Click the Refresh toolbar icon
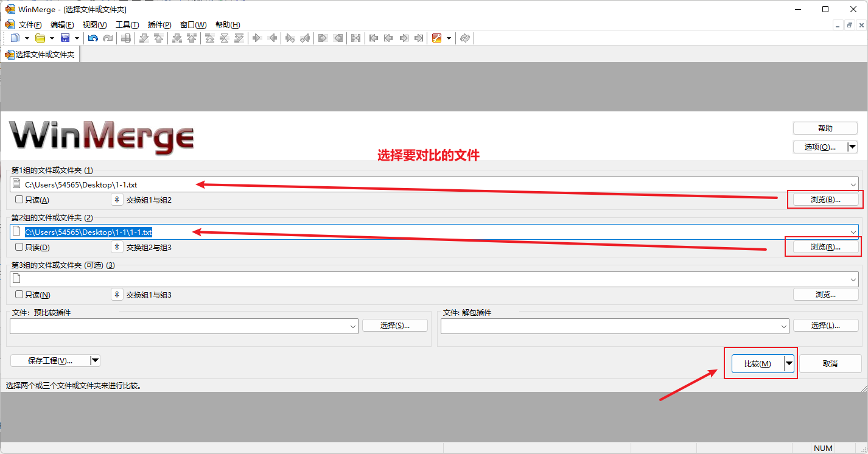Screen dimensions: 868x454 pyautogui.click(x=464, y=38)
